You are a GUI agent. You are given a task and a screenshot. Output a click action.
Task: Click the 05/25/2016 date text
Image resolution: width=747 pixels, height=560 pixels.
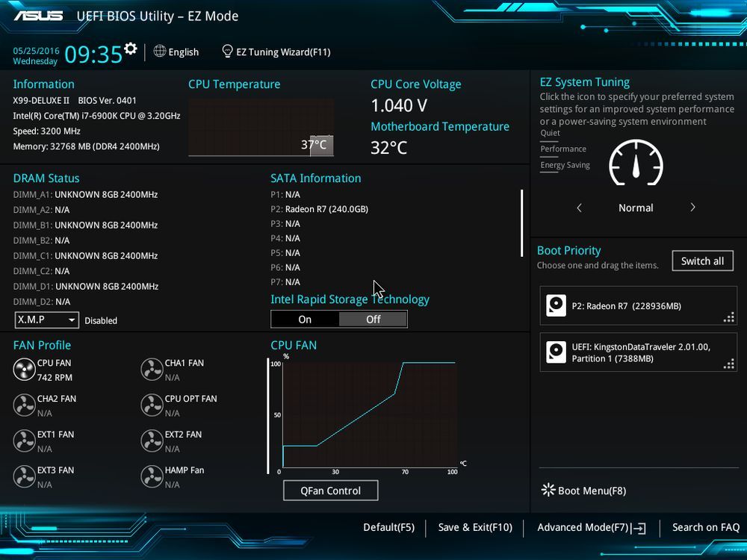click(36, 51)
